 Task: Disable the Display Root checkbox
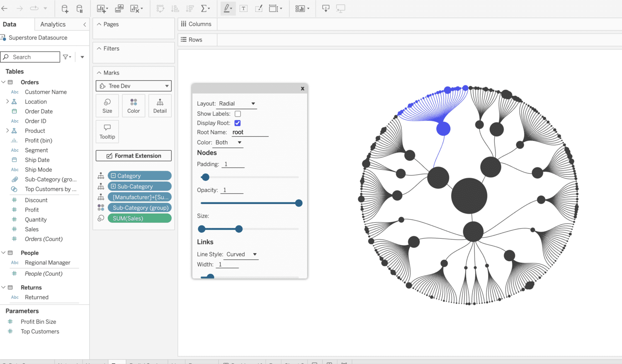237,123
